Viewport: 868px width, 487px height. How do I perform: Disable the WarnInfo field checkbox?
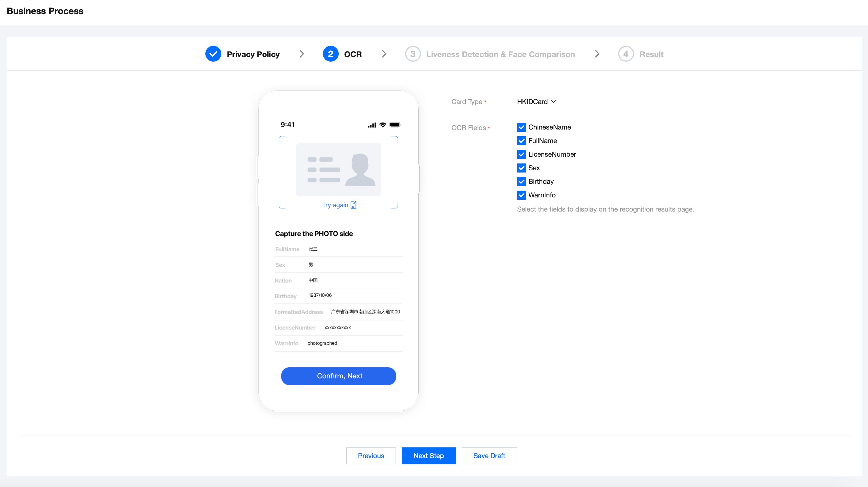click(x=521, y=195)
